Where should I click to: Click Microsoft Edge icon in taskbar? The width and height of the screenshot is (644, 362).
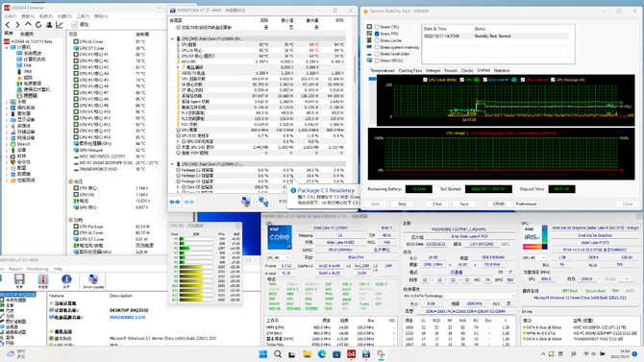click(322, 354)
